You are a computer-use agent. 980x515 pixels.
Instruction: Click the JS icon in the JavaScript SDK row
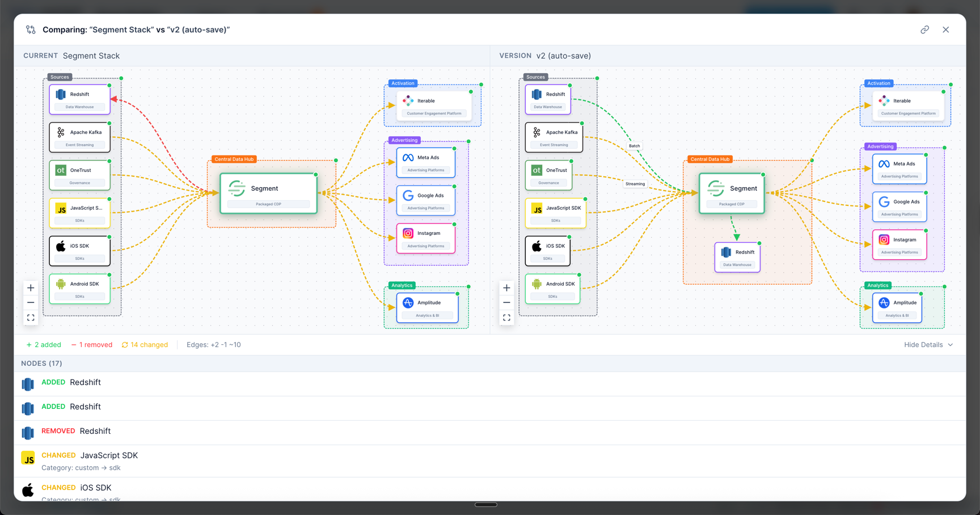tap(28, 458)
